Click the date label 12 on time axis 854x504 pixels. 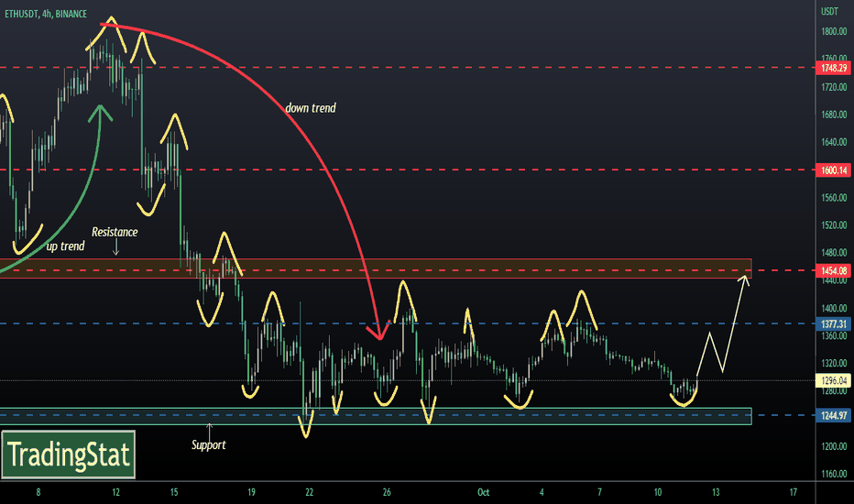tap(115, 493)
